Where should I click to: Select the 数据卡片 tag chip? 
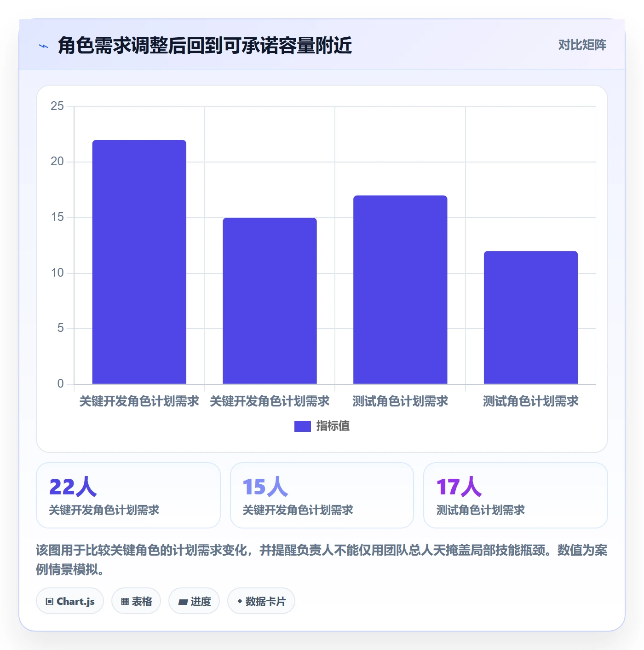click(261, 601)
